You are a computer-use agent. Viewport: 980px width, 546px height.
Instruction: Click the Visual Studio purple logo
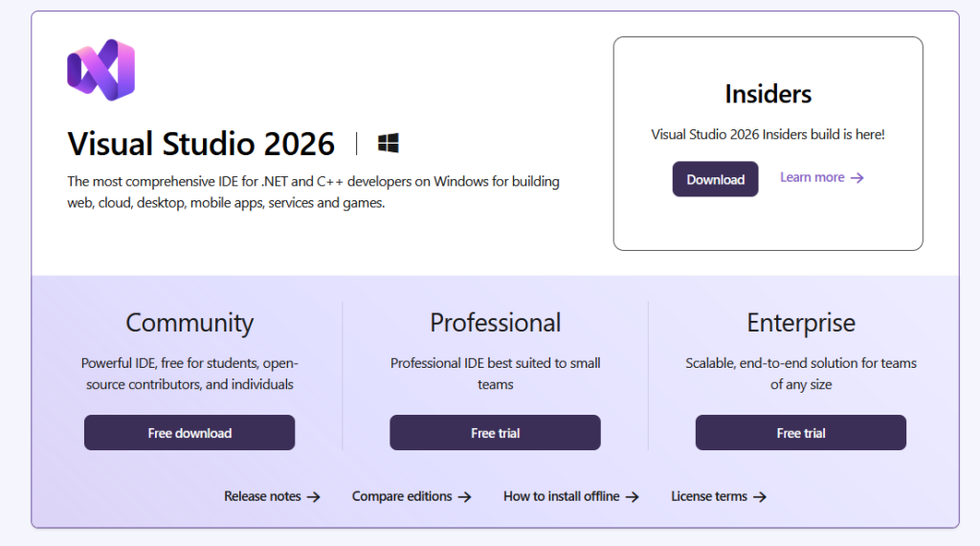101,69
